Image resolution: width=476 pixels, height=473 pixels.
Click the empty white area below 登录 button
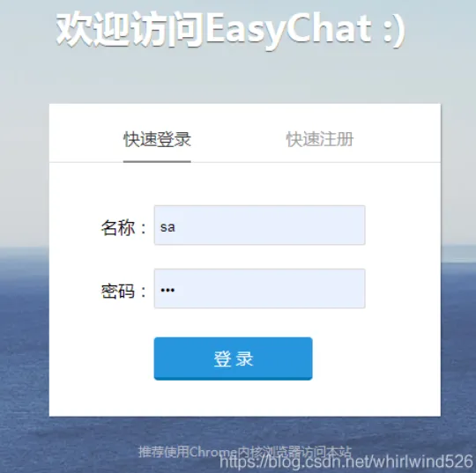click(245, 398)
